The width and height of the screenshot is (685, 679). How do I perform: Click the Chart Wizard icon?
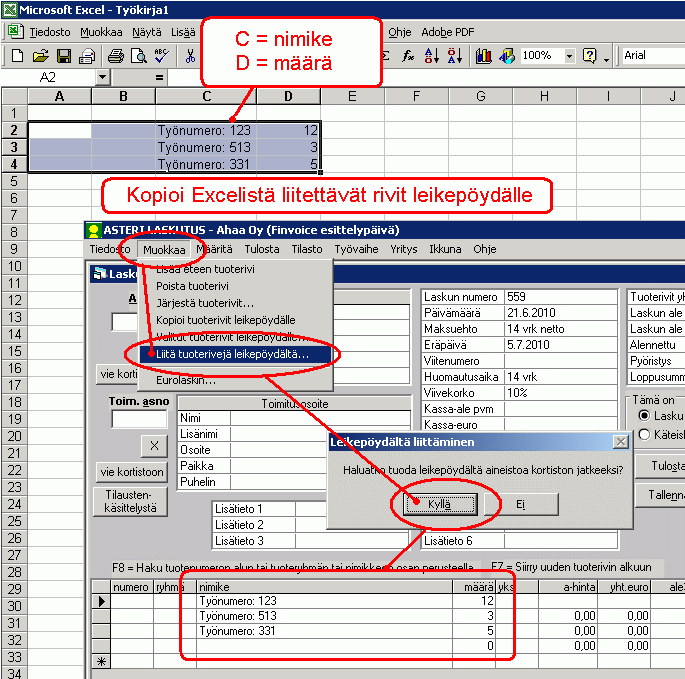click(x=483, y=56)
